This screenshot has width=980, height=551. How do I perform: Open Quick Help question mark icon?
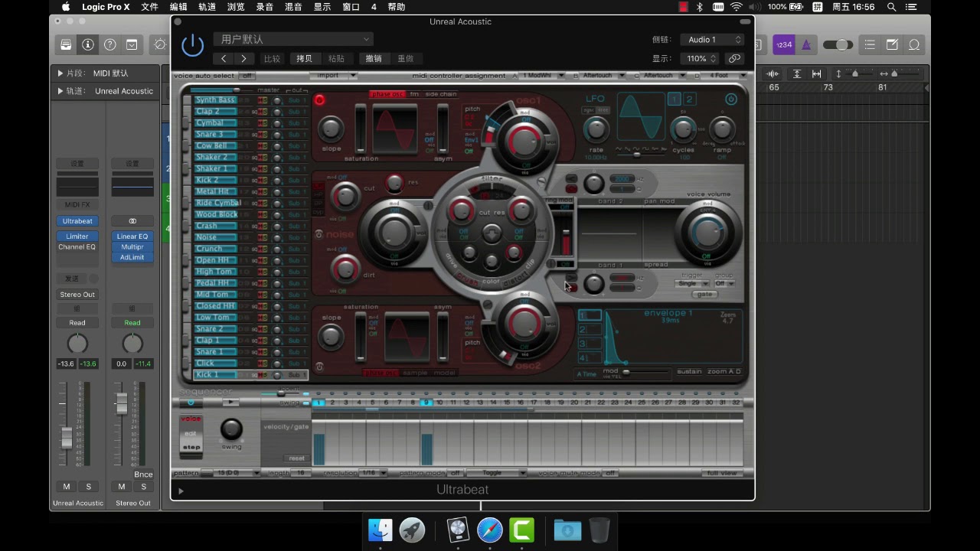110,44
